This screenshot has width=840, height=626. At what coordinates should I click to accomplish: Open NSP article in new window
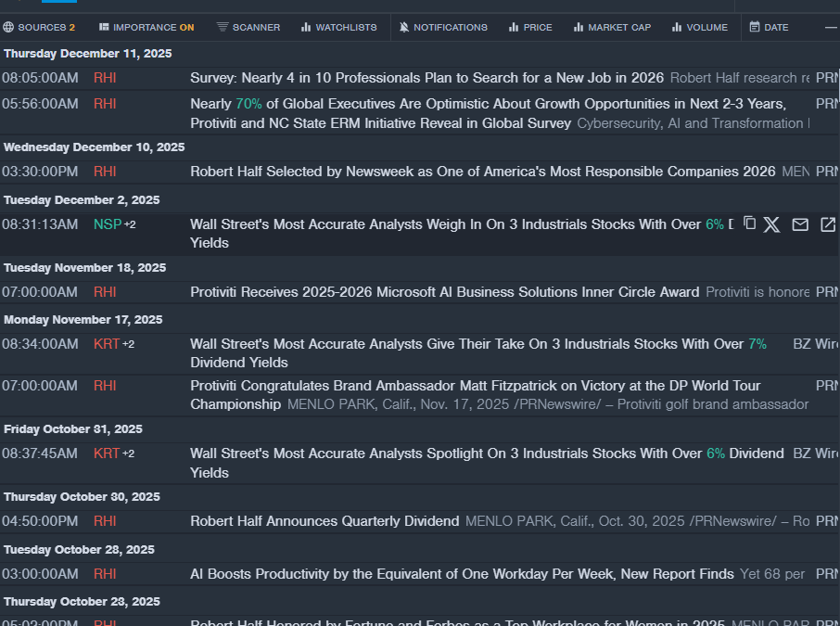(828, 224)
